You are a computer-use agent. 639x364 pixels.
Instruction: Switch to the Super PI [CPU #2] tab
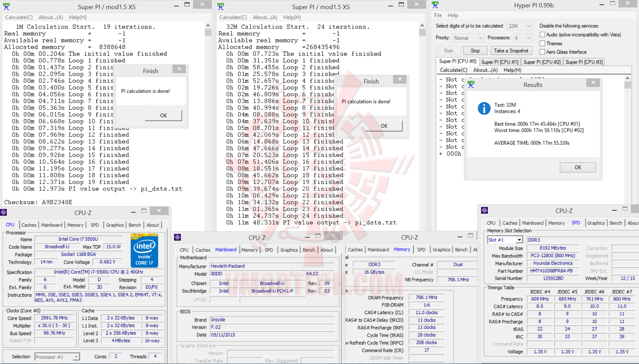pos(542,62)
